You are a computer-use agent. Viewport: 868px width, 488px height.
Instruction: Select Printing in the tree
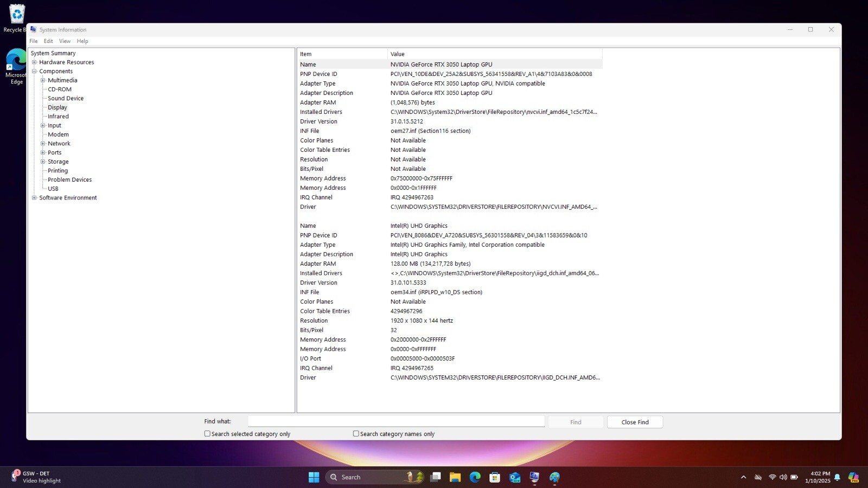(58, 171)
